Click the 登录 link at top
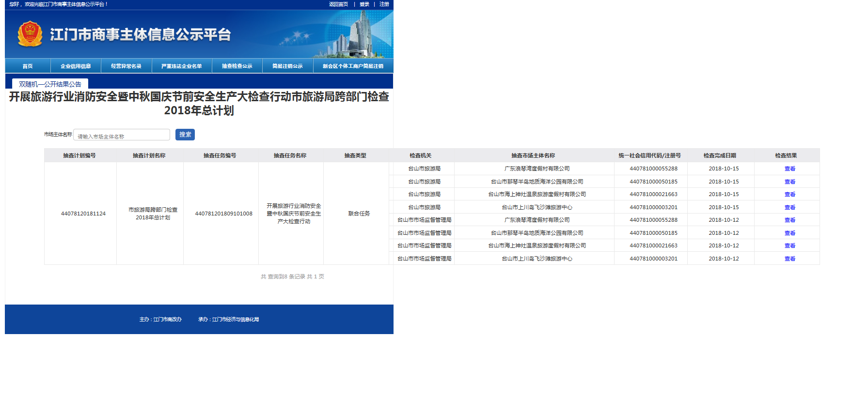 point(364,4)
